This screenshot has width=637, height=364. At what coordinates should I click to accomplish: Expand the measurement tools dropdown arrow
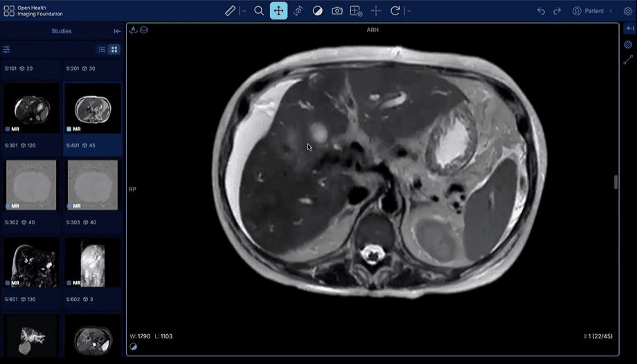244,11
